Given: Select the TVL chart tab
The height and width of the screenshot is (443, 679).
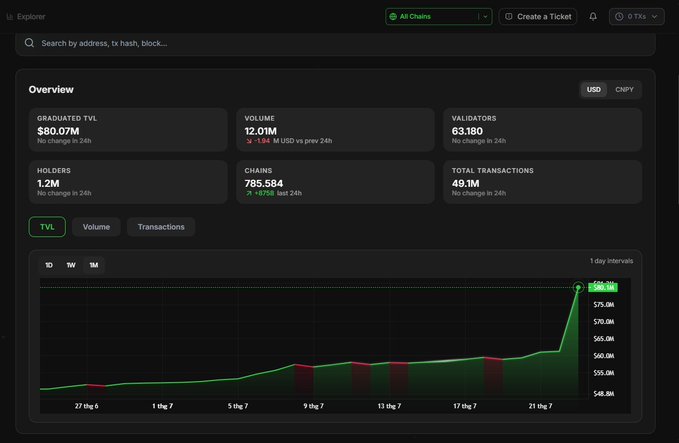Looking at the screenshot, I should (47, 227).
